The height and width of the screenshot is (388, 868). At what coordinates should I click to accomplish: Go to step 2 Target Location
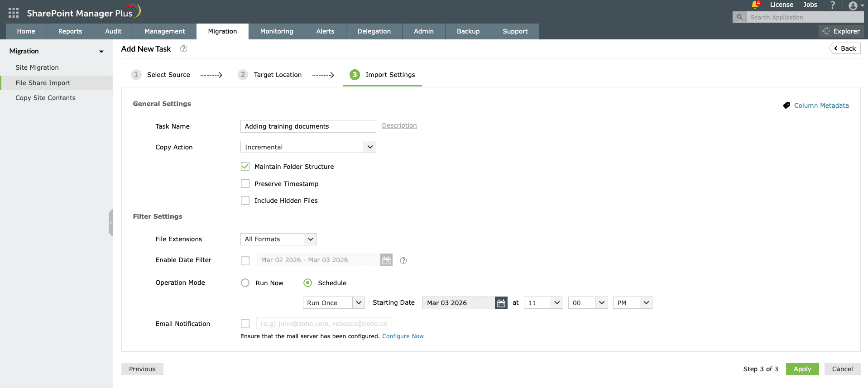[270, 75]
